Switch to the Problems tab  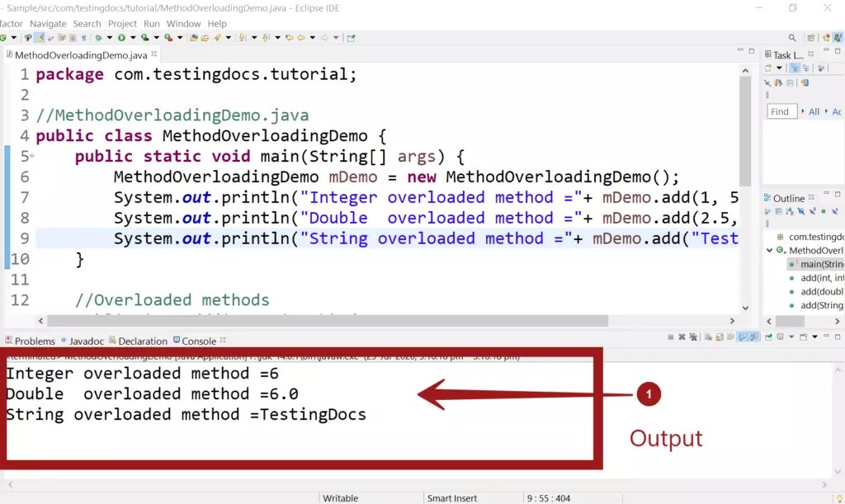[31, 341]
